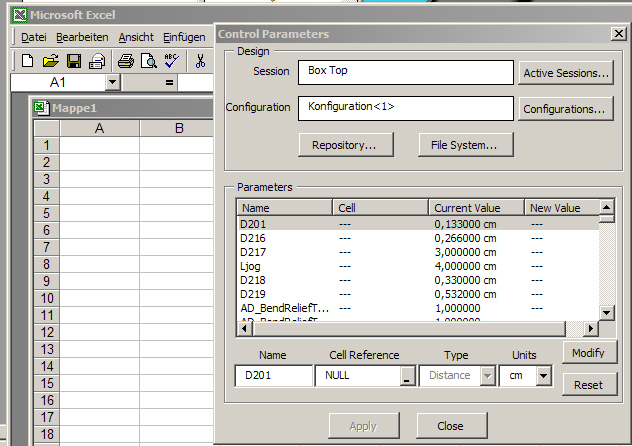Click the Microsoft Excel title bar icon
Viewport: 632px width, 446px height.
(19, 15)
